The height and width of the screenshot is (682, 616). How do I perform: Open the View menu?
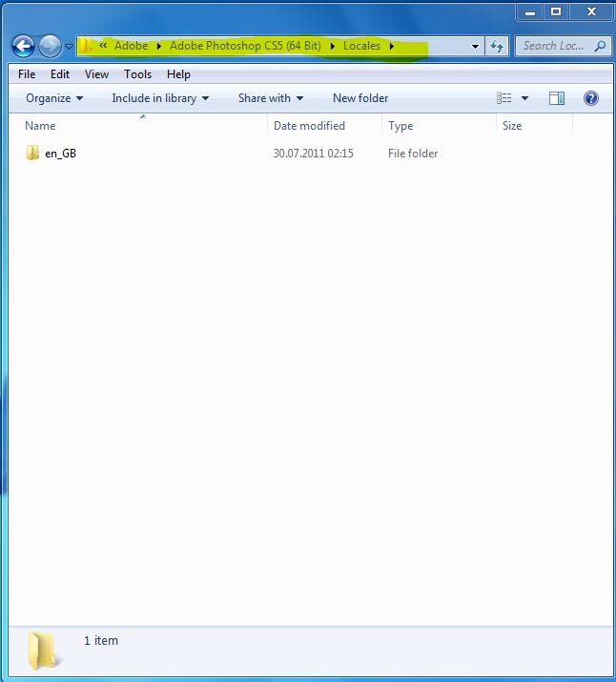click(96, 74)
